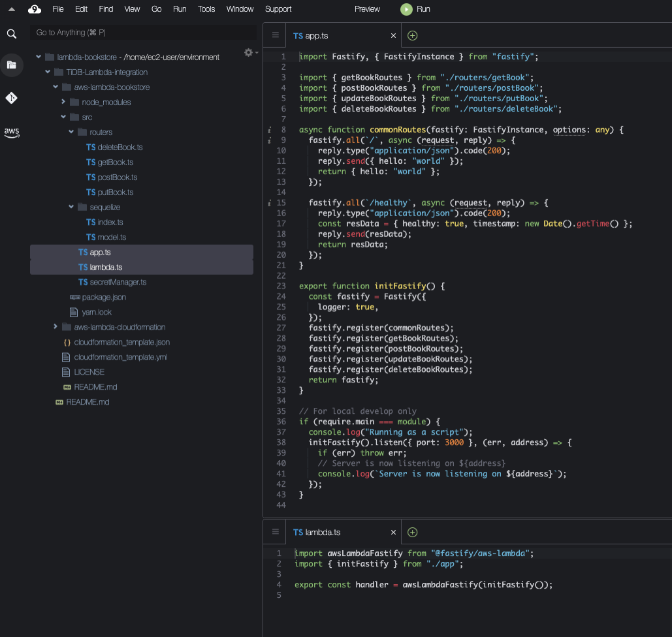672x637 pixels.
Task: Open upper pane tab list menu icon
Action: pyautogui.click(x=276, y=35)
